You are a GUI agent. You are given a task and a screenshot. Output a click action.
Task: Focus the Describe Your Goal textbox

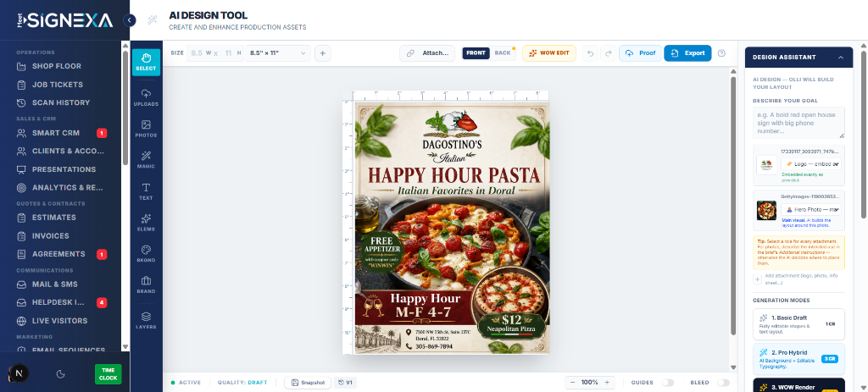[798, 123]
